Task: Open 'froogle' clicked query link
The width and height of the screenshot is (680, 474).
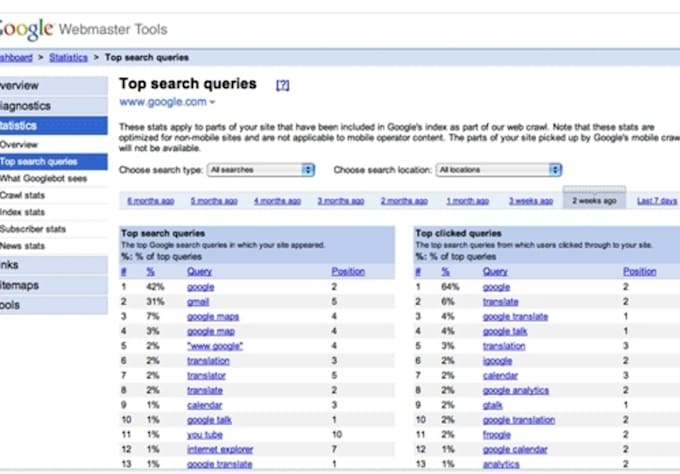Action: click(x=497, y=435)
